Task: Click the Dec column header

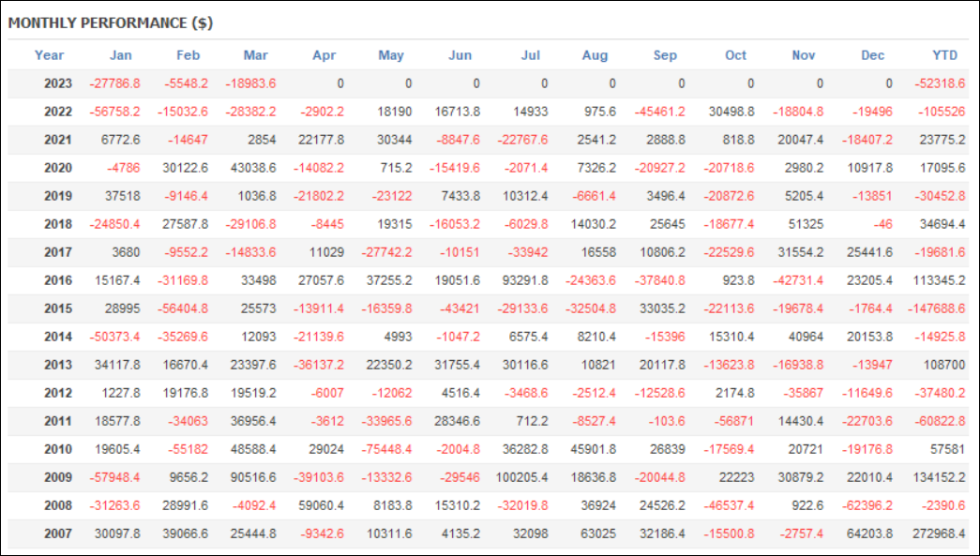Action: [x=872, y=55]
